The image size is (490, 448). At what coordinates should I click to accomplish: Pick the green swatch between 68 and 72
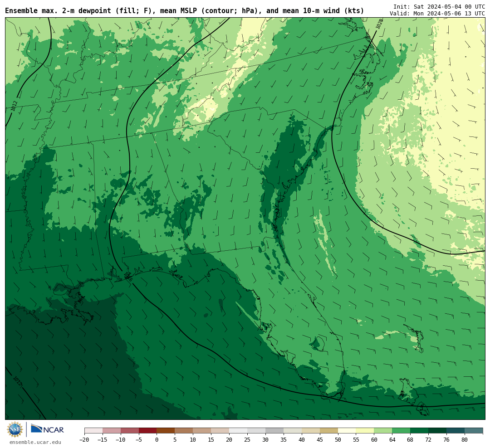click(x=420, y=431)
